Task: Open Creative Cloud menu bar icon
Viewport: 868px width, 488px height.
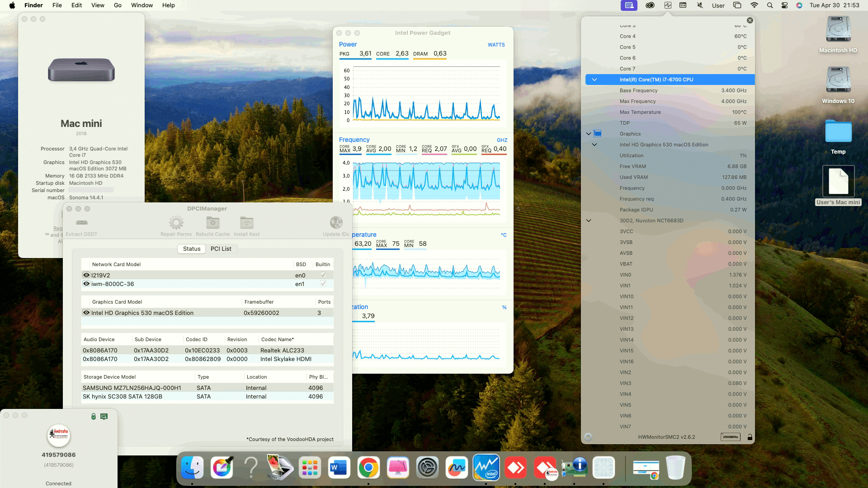Action: click(650, 5)
